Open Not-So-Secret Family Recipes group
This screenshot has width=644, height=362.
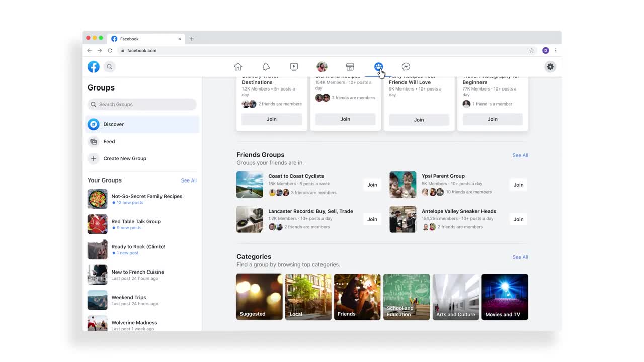click(x=143, y=199)
